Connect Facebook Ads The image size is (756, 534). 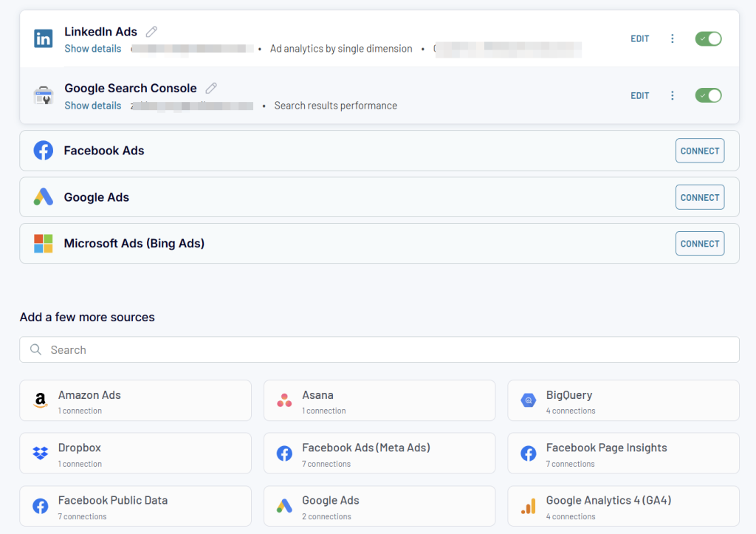click(x=700, y=151)
